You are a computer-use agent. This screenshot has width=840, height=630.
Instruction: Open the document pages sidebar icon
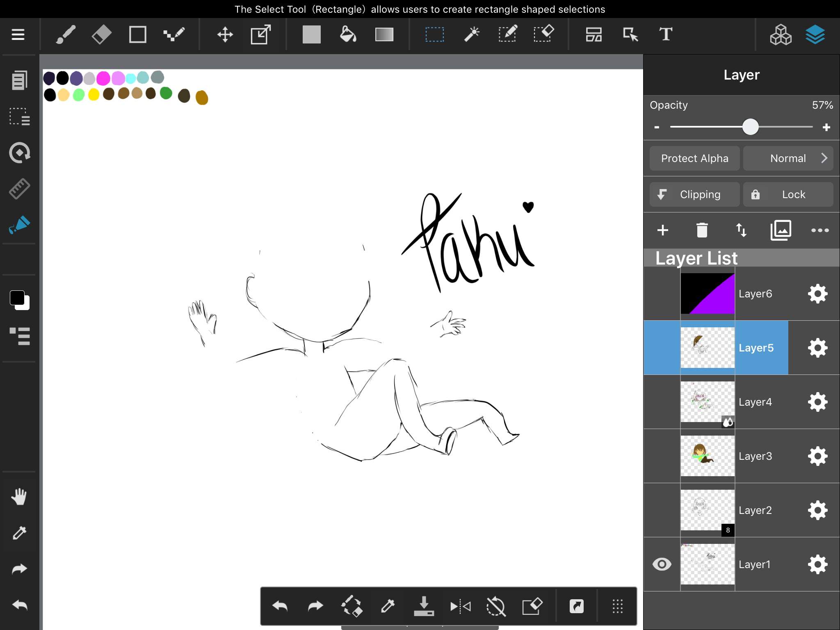click(x=19, y=80)
